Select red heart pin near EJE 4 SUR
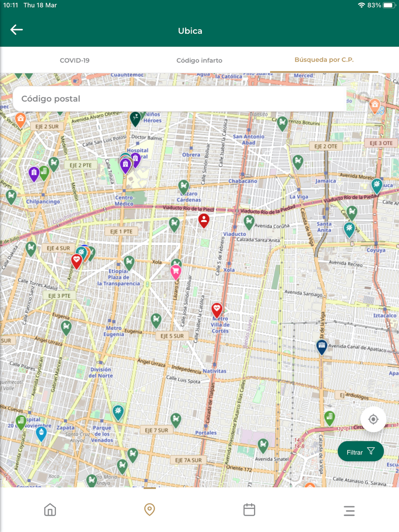The image size is (399, 532). point(76,261)
